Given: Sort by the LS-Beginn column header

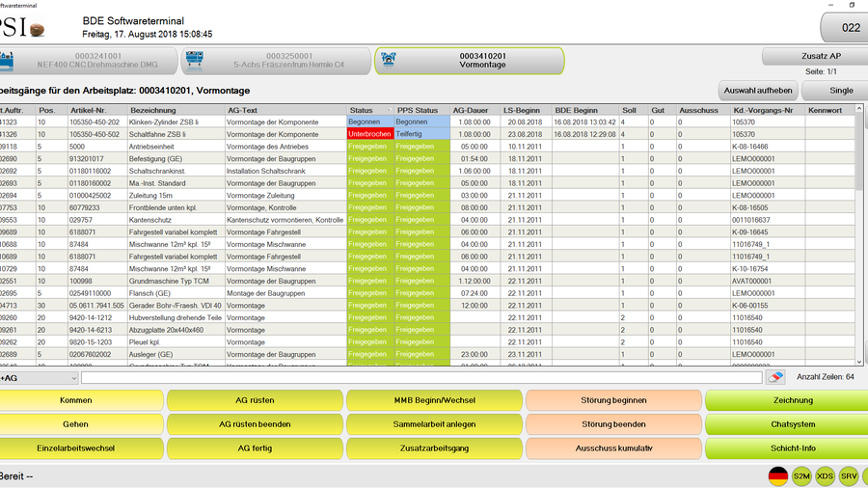Looking at the screenshot, I should tap(526, 110).
